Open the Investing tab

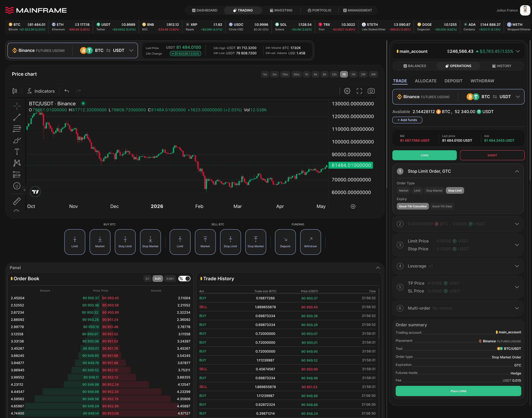click(x=281, y=10)
